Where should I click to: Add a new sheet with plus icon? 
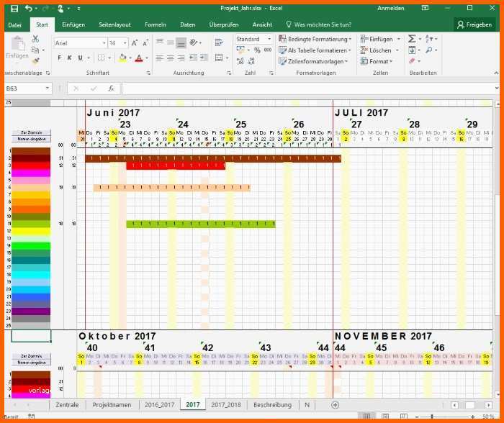point(335,405)
